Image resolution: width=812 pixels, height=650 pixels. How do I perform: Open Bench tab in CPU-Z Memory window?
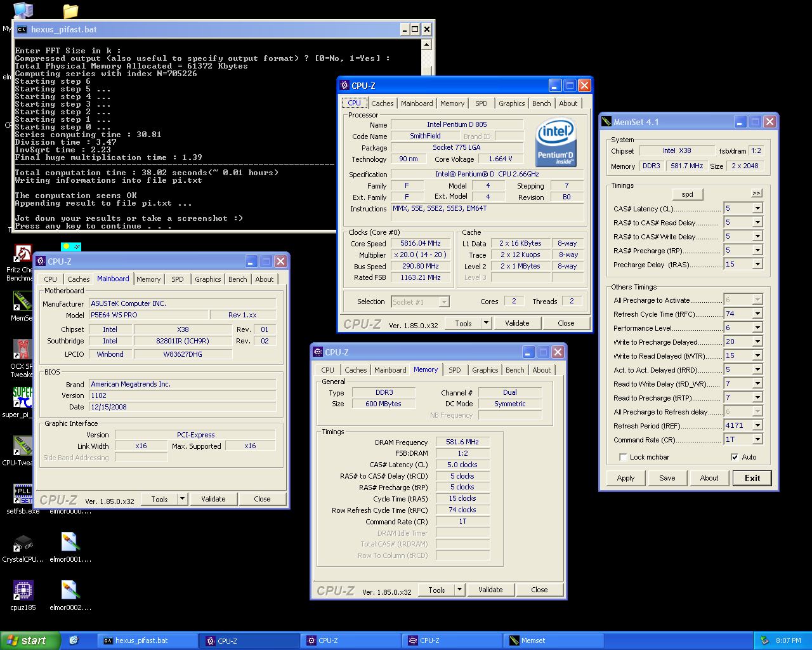515,370
